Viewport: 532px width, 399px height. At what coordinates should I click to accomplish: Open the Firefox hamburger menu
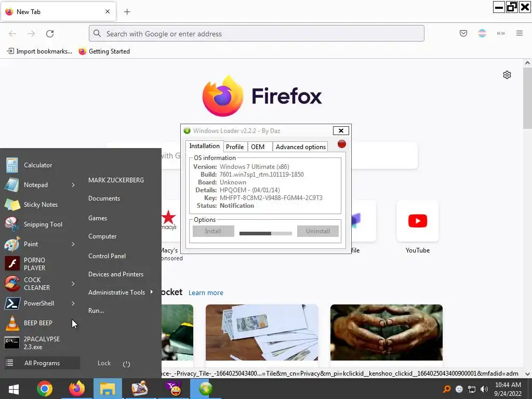click(520, 33)
